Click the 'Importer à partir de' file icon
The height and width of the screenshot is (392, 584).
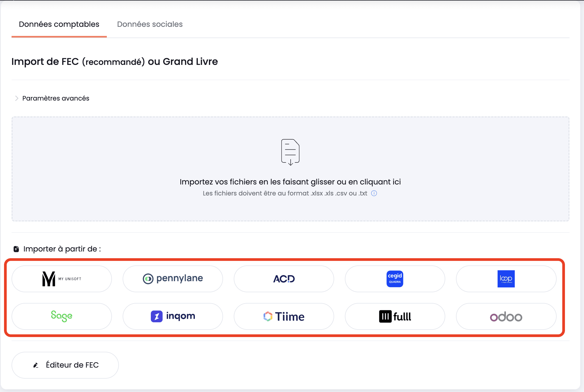pos(16,249)
